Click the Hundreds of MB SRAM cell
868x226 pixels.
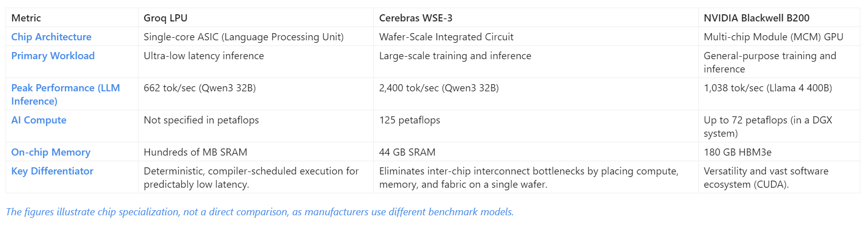(x=256, y=152)
